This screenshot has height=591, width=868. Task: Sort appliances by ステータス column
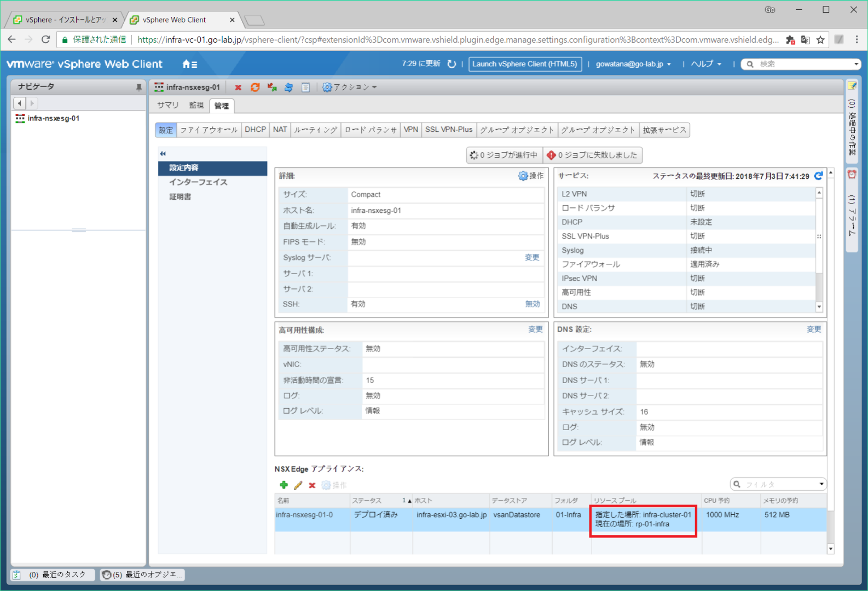coord(381,500)
